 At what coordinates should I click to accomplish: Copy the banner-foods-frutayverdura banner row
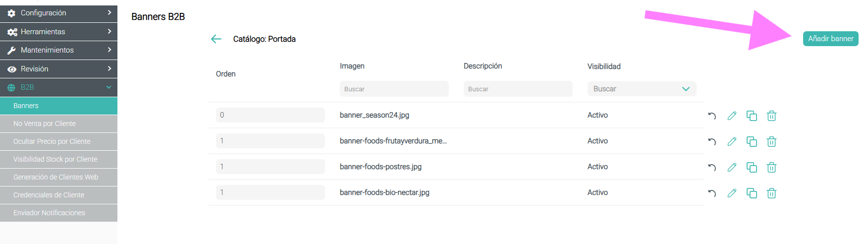click(752, 142)
